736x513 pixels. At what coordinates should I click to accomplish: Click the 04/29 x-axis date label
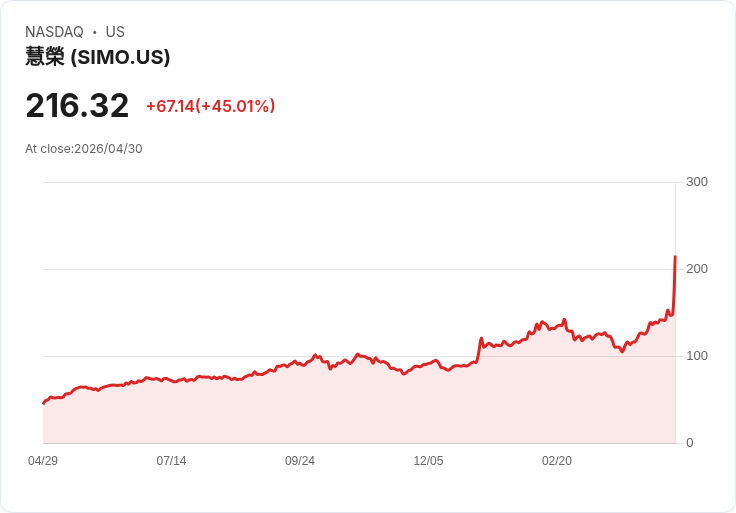[43, 461]
